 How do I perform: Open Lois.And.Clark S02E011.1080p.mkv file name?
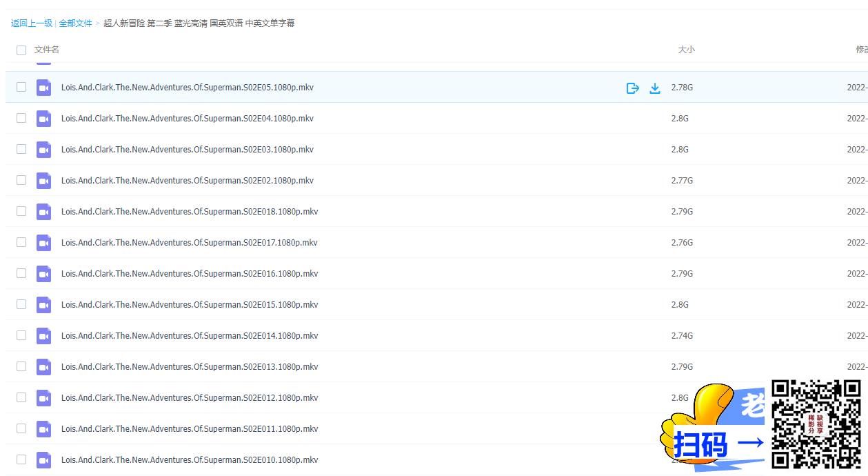point(190,429)
